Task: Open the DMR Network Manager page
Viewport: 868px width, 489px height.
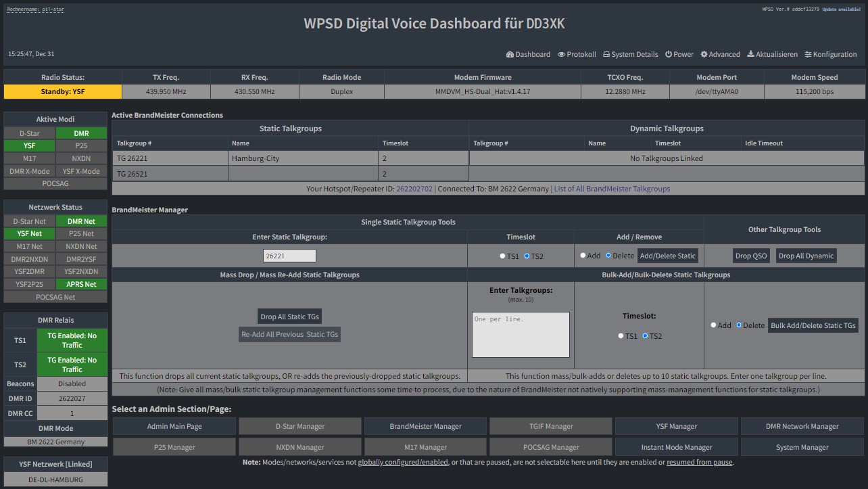Action: (802, 426)
